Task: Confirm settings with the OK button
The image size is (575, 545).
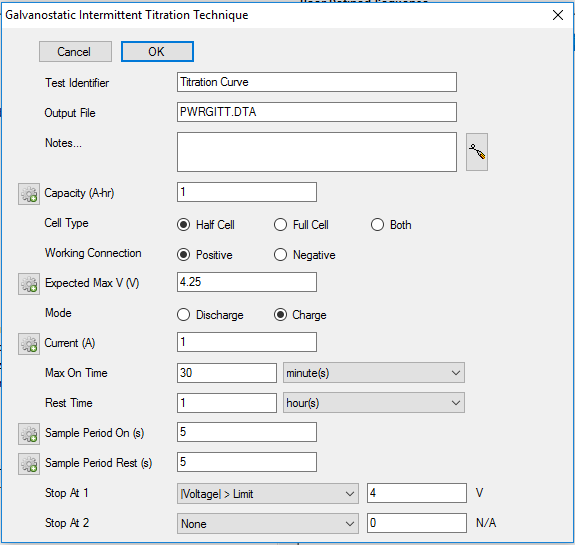Action: 157,51
